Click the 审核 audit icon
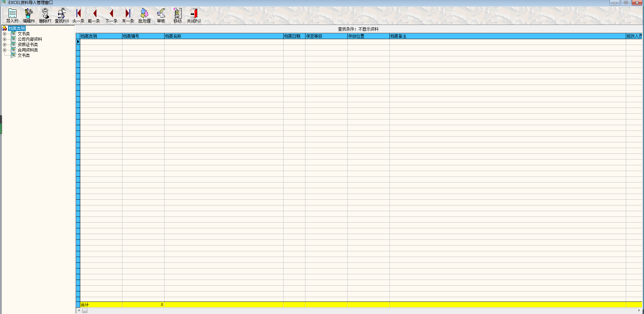The image size is (644, 314). (x=161, y=16)
